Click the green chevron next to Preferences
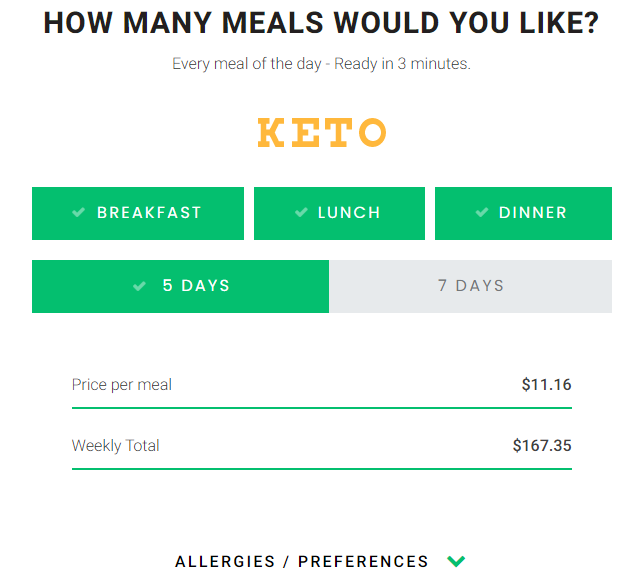Viewport: 640px width, 582px height. 456,561
